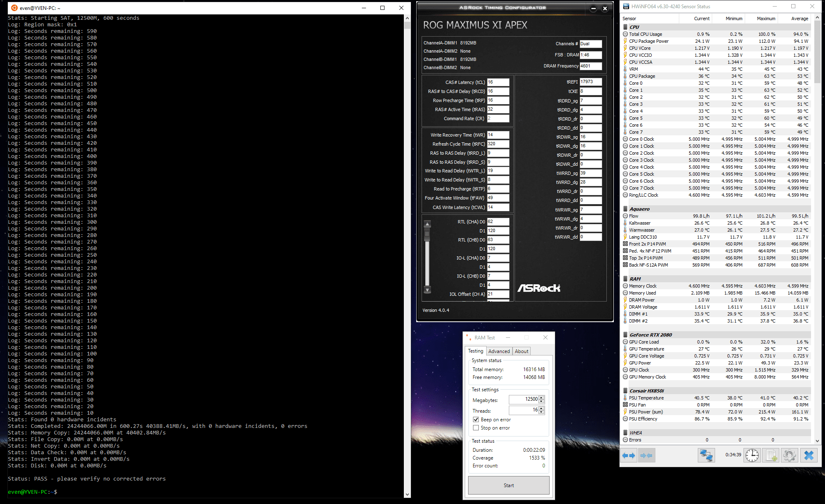Click the HWiNFO64 title bar icon
The image size is (825, 504).
626,6
